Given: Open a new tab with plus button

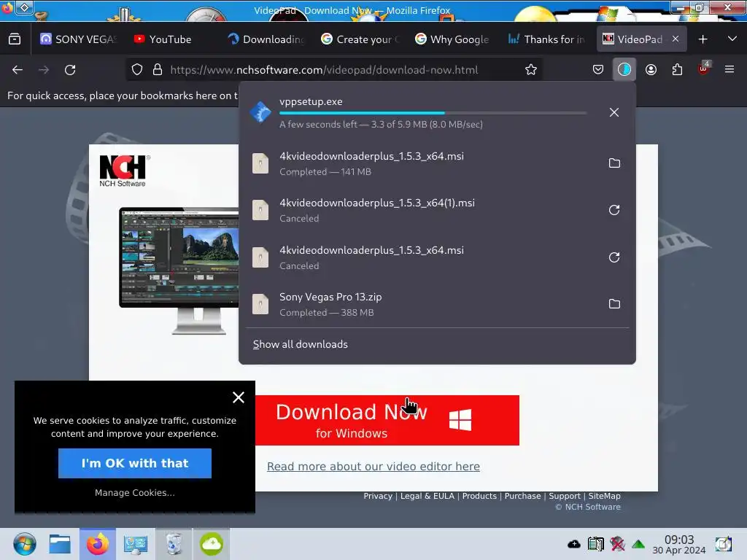Looking at the screenshot, I should (x=703, y=39).
